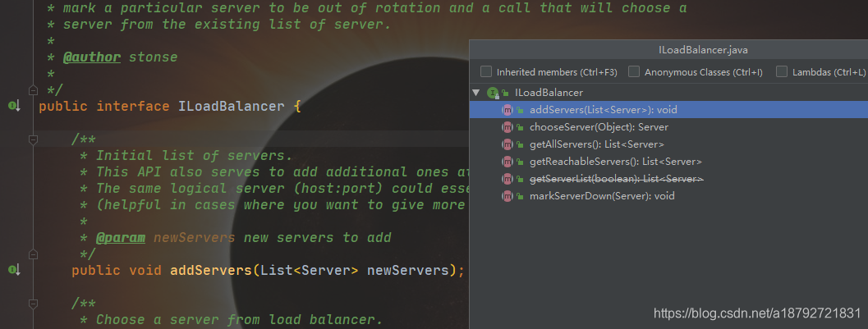This screenshot has height=329, width=868.
Task: Click the newServers parameter in method signature
Action: (408, 271)
